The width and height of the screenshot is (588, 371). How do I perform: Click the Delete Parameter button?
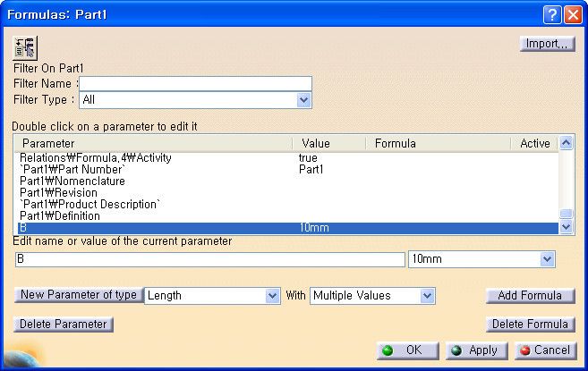point(64,325)
